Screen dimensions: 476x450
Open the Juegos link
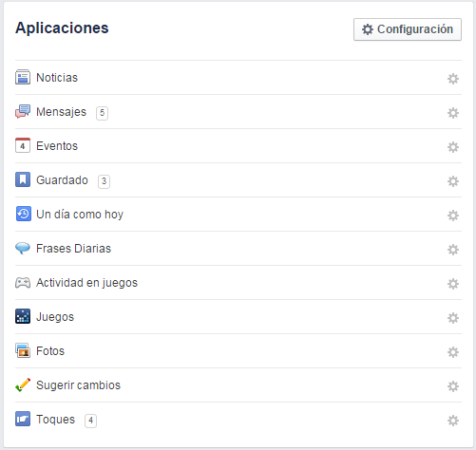[55, 317]
